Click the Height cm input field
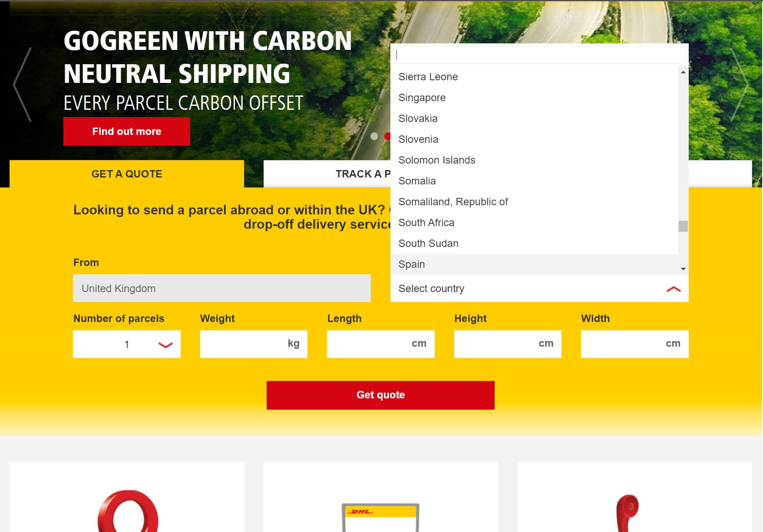This screenshot has height=532, width=763. 508,344
